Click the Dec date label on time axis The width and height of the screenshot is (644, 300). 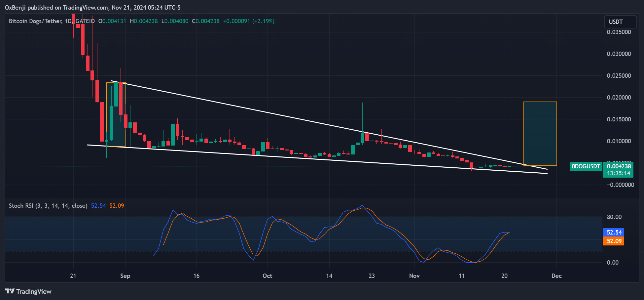556,276
